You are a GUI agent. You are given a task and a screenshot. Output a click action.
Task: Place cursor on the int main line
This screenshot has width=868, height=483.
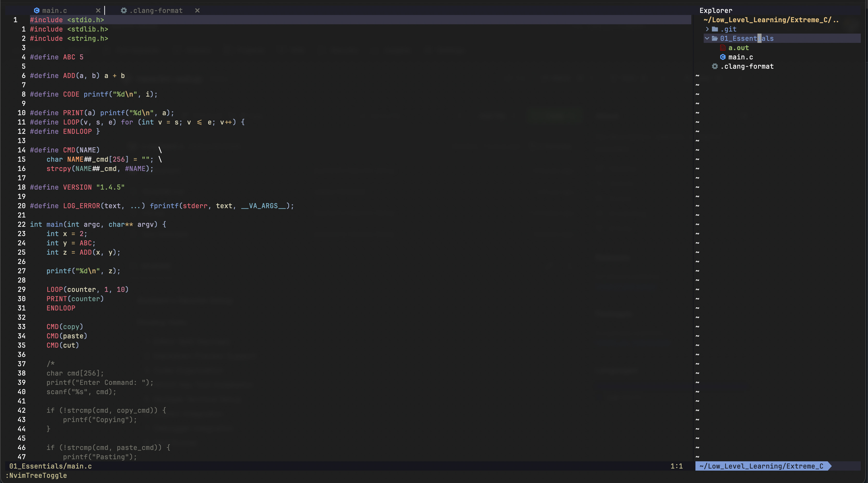coord(98,224)
